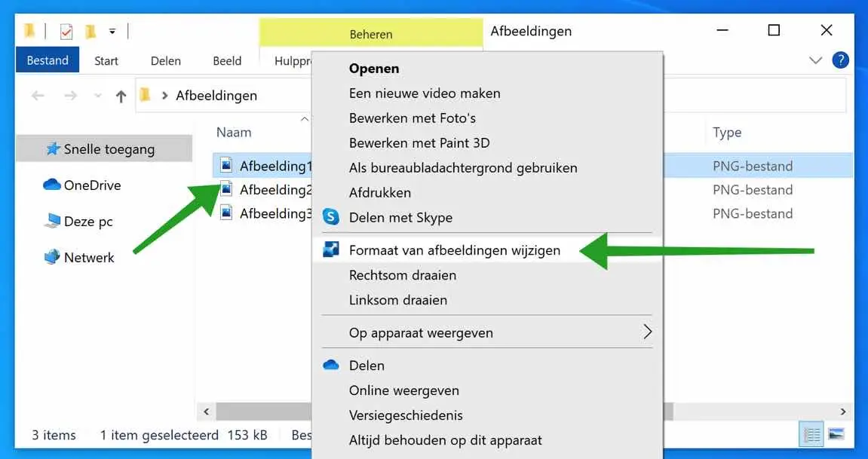Screen dimensions: 868x459
Task: Click PNG-bestand type of Afbeelding3
Action: click(x=753, y=213)
